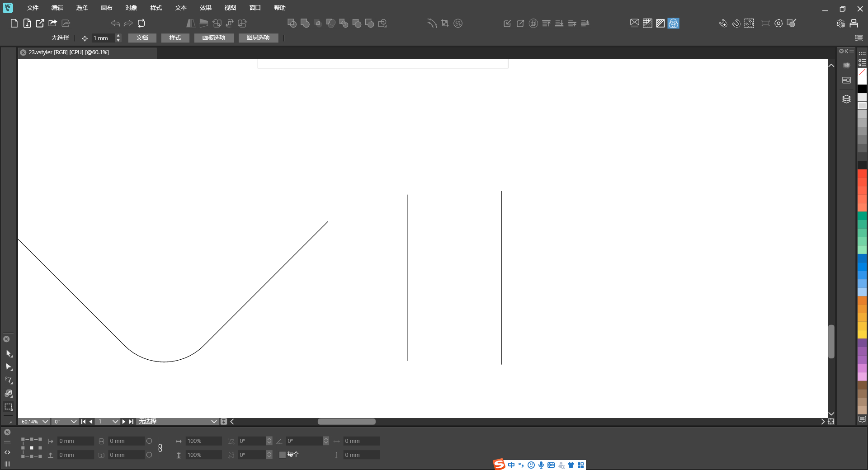Open the 文件 menu
The height and width of the screenshot is (470, 868).
point(33,8)
